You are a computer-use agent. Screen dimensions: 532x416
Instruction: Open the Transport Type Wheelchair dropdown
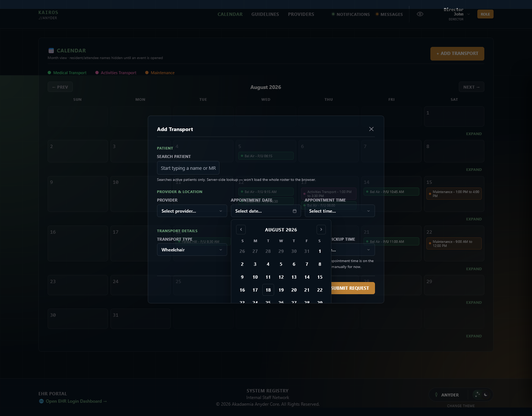point(192,250)
